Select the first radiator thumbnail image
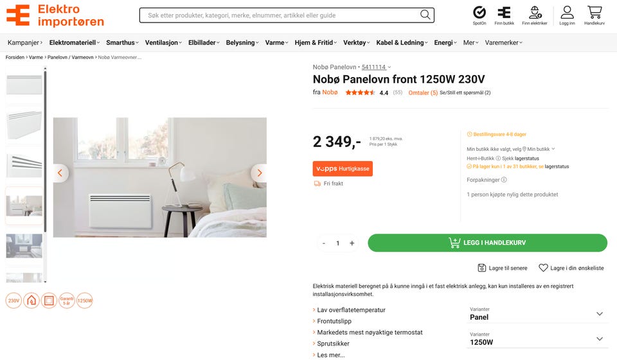Image resolution: width=617 pixels, height=364 pixels. coord(24,83)
